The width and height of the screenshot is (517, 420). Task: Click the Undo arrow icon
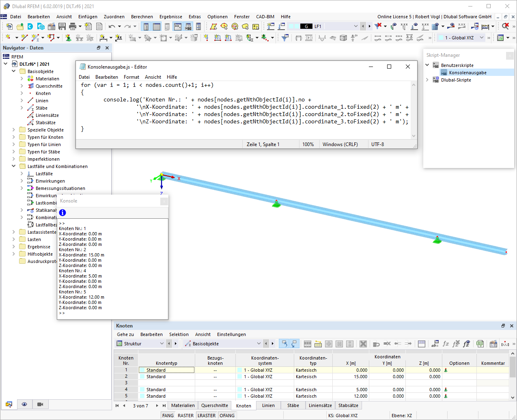pos(112,26)
